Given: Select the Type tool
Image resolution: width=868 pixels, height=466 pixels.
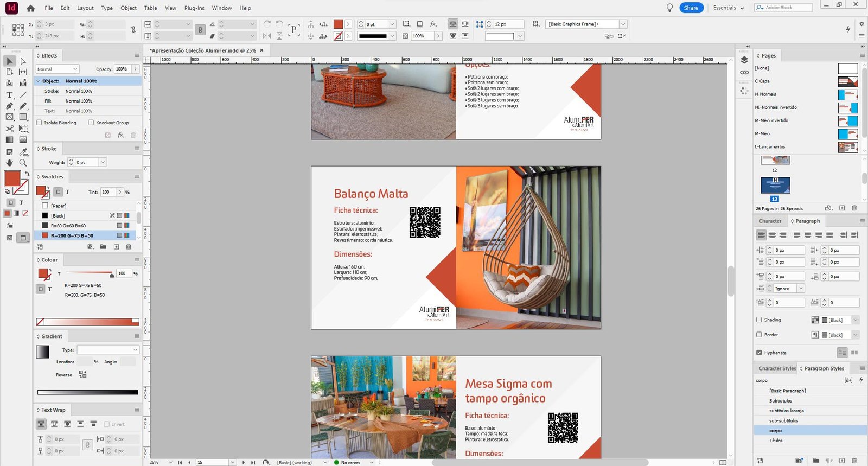Looking at the screenshot, I should (10, 95).
